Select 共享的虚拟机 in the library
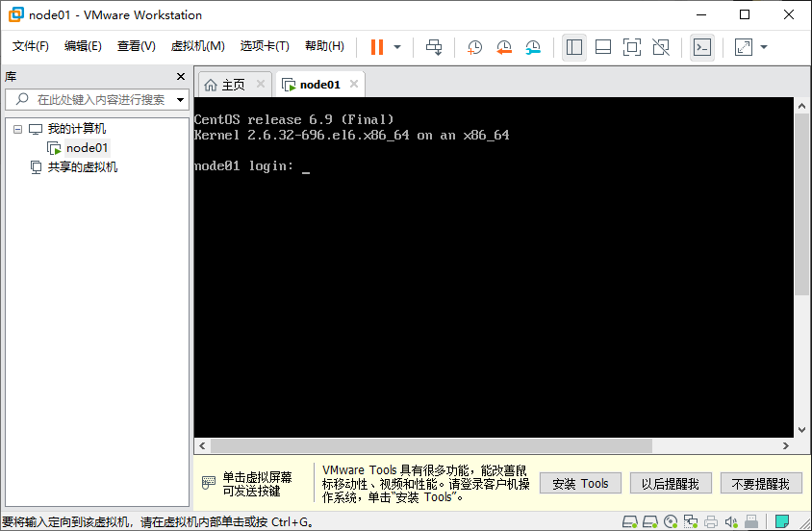 (x=83, y=167)
